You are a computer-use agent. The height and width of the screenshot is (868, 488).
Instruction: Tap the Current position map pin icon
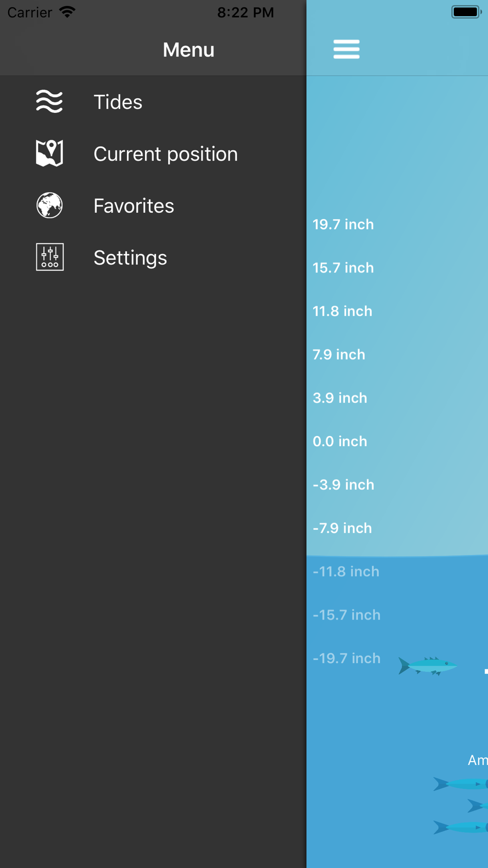click(49, 153)
